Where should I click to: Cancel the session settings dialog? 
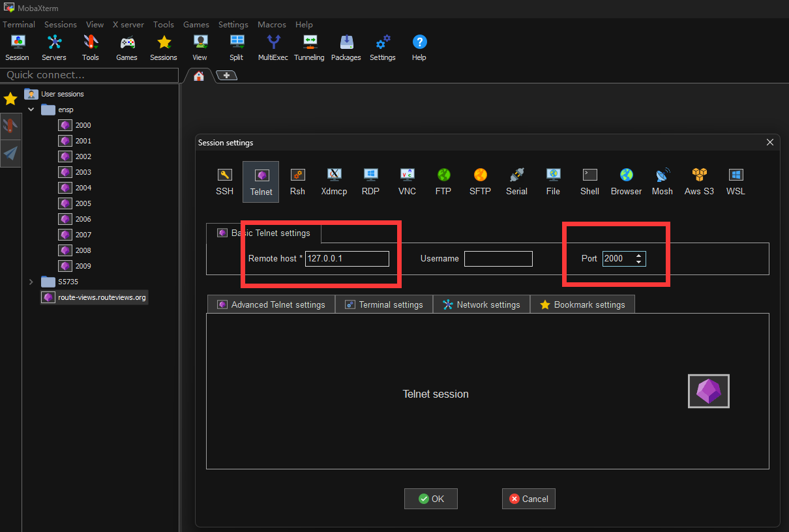[x=528, y=499]
